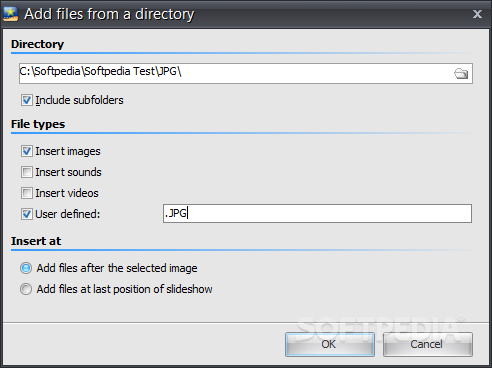Screen dimensions: 492x368
Task: Click the Cancel button
Action: pos(428,344)
